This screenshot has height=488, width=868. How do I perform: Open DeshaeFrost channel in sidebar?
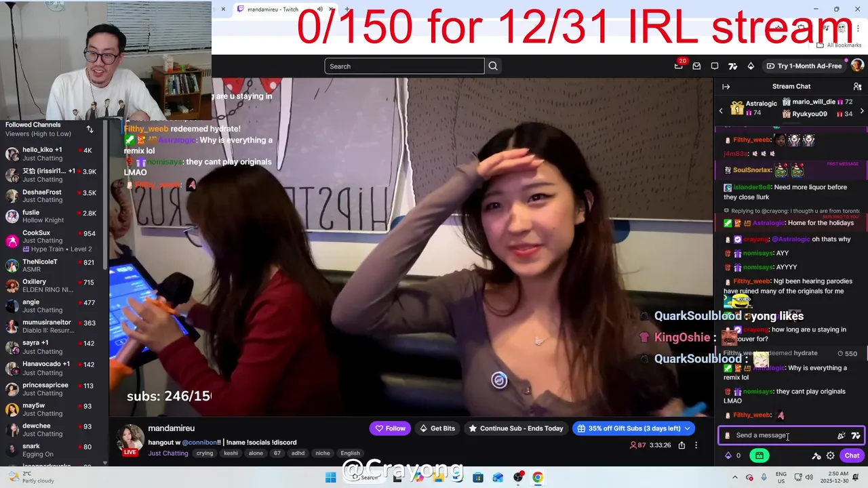[x=54, y=196]
